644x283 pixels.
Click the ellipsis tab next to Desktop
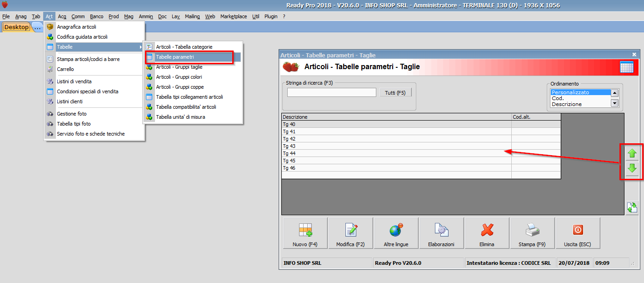(37, 27)
